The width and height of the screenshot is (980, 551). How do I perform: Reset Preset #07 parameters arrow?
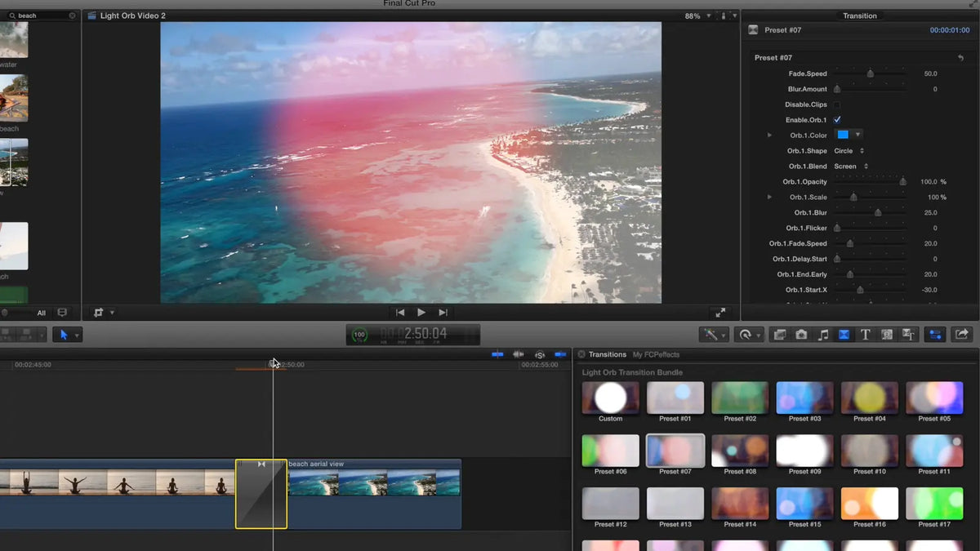(x=960, y=58)
